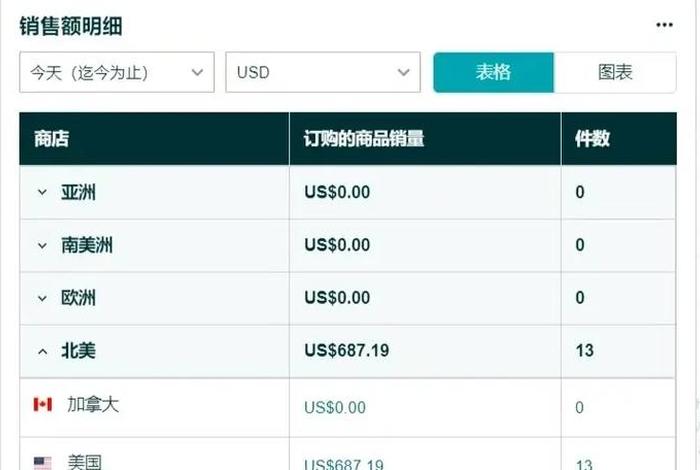This screenshot has width=700, height=470.
Task: Expand the 南美洲 region row
Action: 42,245
